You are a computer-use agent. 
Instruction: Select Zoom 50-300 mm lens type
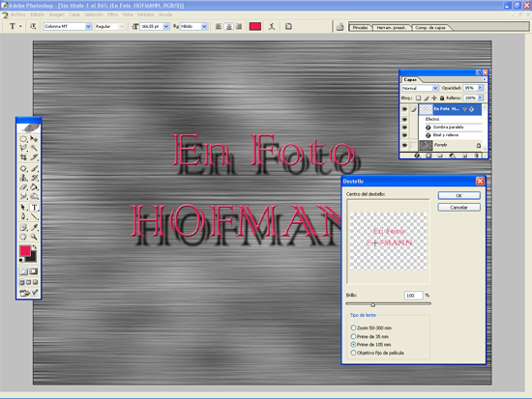pos(353,328)
